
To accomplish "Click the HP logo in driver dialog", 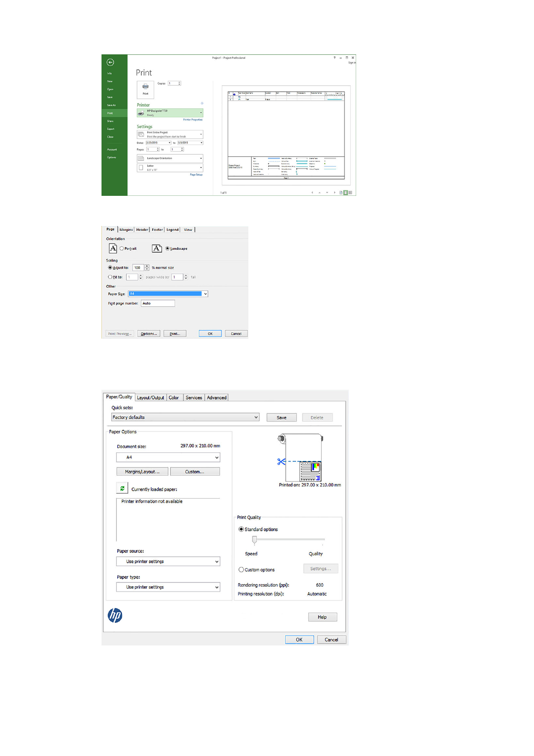I will pyautogui.click(x=115, y=615).
